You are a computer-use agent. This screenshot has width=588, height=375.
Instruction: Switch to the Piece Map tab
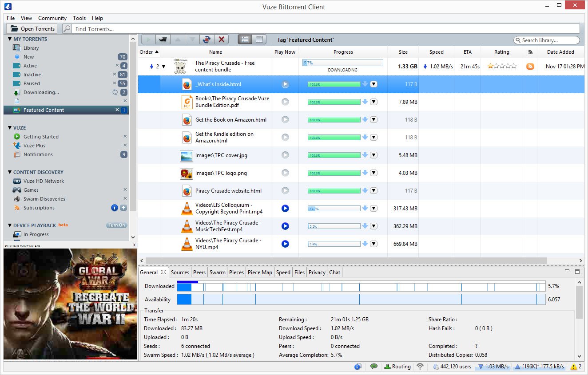coord(260,272)
